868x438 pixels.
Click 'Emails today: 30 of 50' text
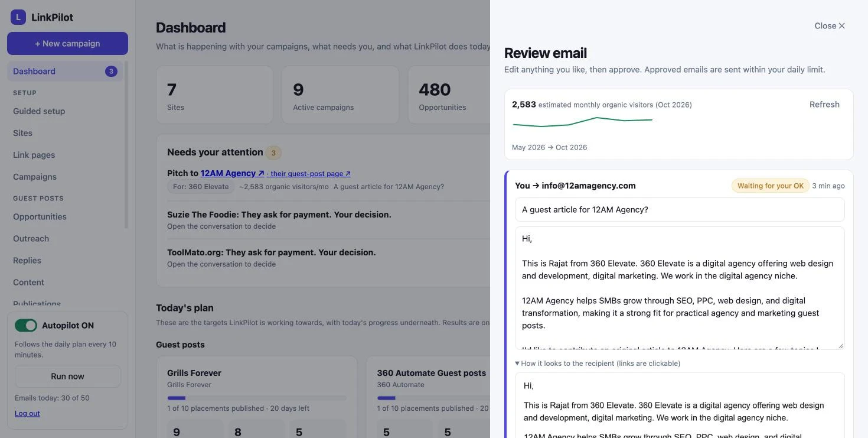[x=52, y=398]
